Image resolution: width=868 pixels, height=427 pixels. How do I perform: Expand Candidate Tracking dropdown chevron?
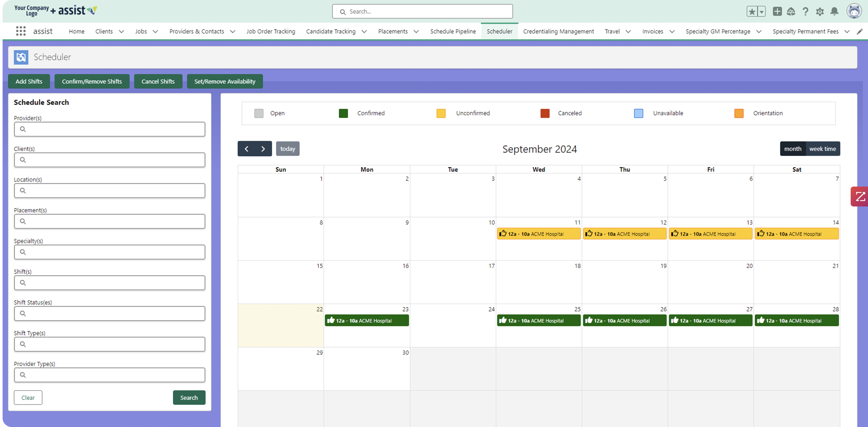point(364,31)
